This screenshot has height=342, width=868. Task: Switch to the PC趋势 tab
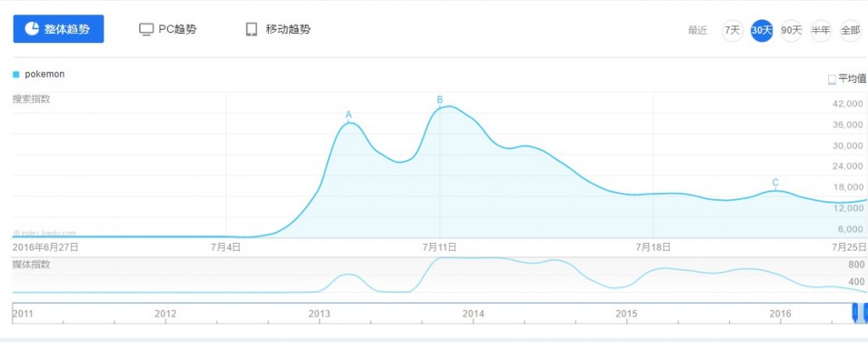pos(168,30)
